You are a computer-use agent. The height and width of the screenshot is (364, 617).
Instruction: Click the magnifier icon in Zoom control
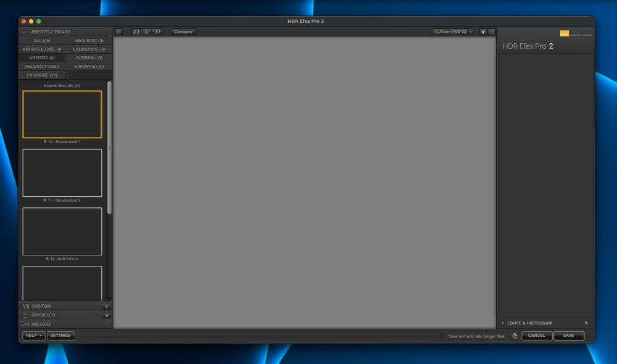pyautogui.click(x=436, y=32)
